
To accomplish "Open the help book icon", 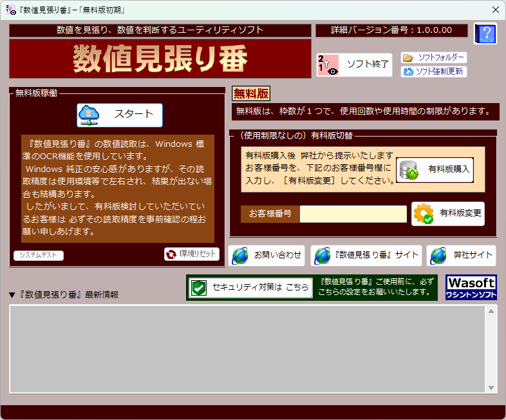I will (x=485, y=33).
